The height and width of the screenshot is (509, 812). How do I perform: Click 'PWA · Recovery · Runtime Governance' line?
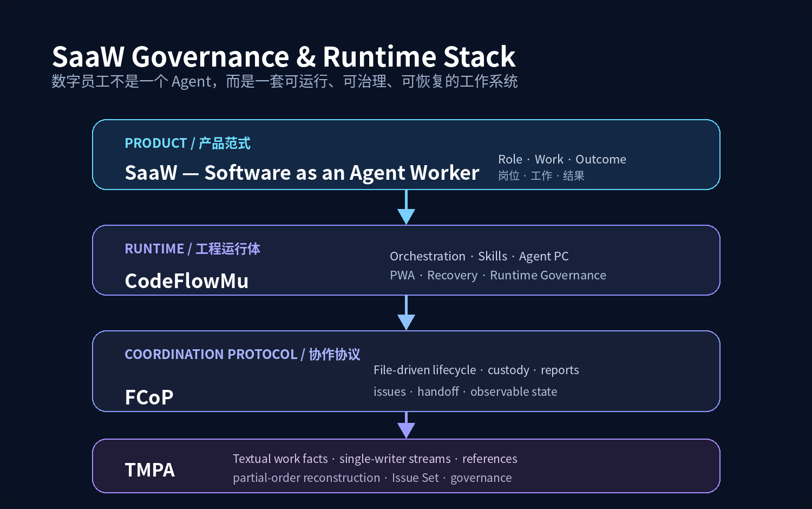(498, 275)
